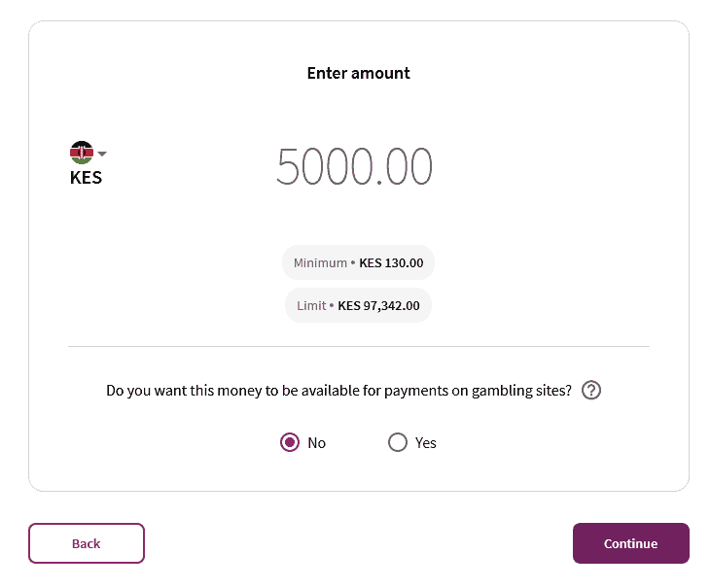Image resolution: width=711 pixels, height=588 pixels.
Task: Click the word Minimum in the pill
Action: 320,262
